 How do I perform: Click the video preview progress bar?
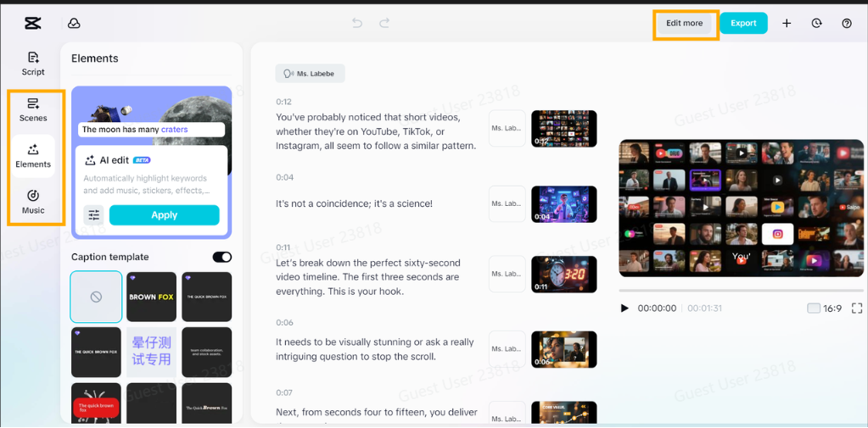[741, 290]
